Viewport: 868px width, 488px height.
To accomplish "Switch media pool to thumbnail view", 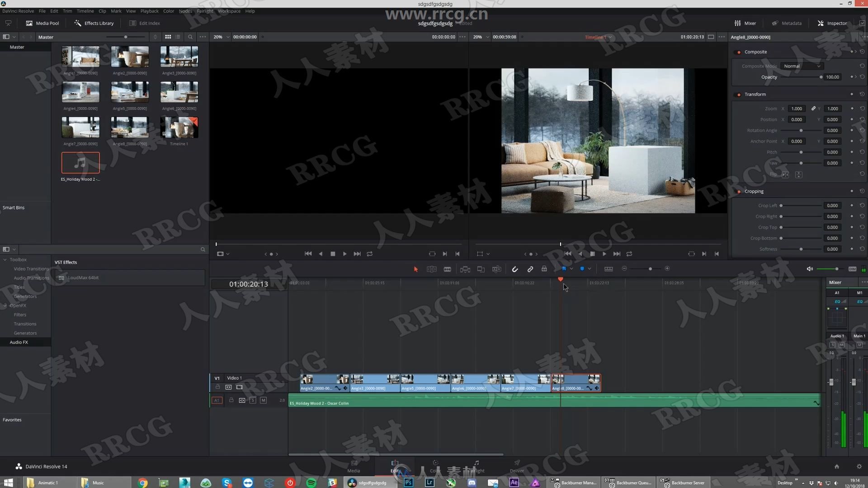I will pyautogui.click(x=168, y=37).
